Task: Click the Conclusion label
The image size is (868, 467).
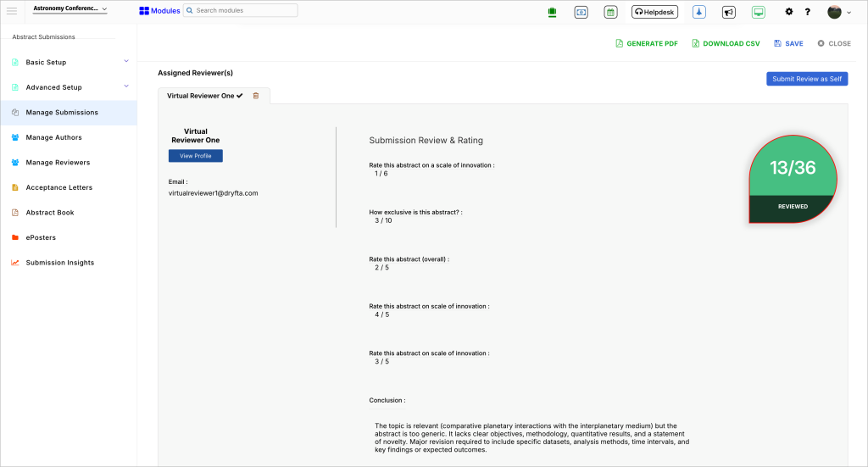Action: tap(387, 401)
